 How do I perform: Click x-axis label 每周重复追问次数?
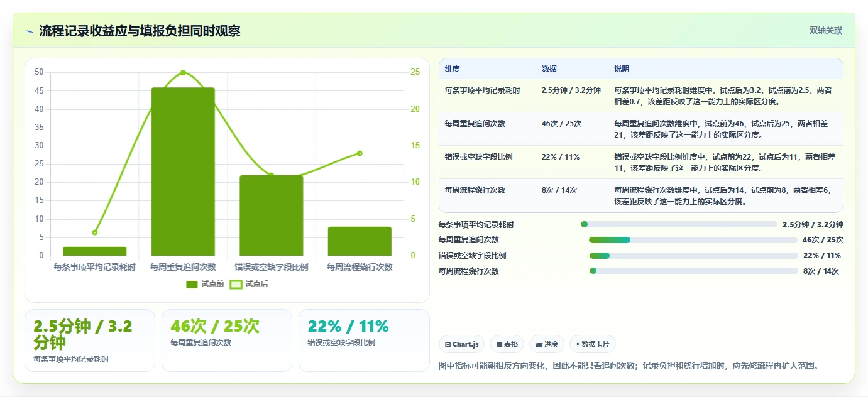point(183,267)
